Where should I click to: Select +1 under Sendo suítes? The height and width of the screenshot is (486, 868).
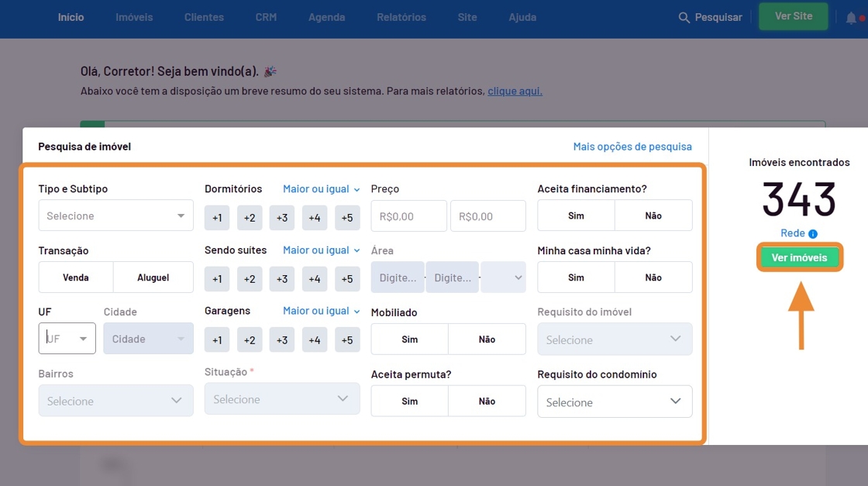(217, 279)
